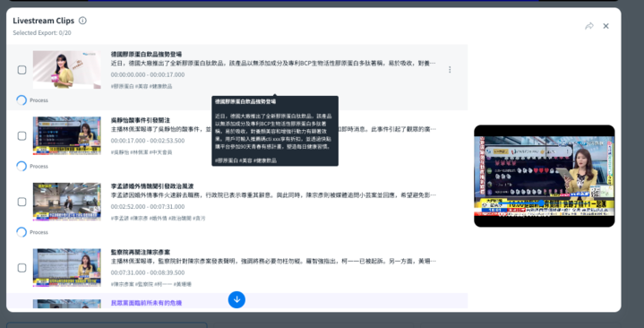Open the info icon beside Livestream Clips
The width and height of the screenshot is (644, 328).
point(82,21)
